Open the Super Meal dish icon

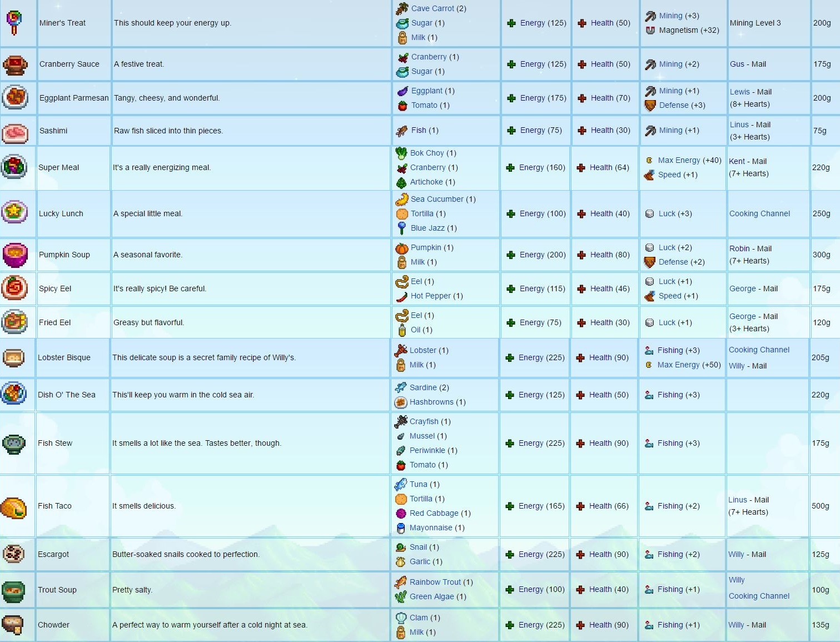[14, 167]
